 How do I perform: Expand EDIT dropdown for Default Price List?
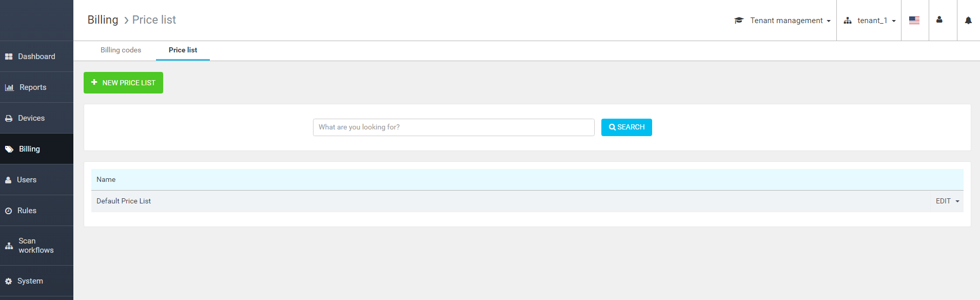coord(947,201)
